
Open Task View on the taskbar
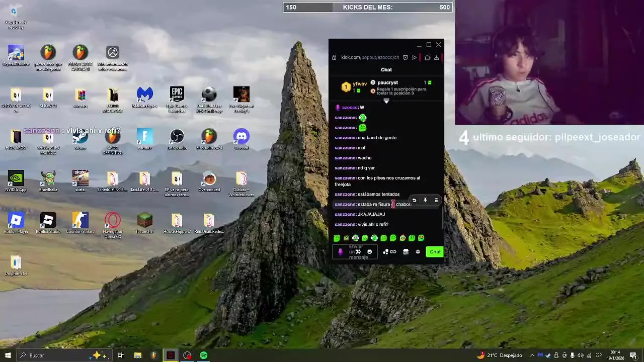pyautogui.click(x=121, y=355)
